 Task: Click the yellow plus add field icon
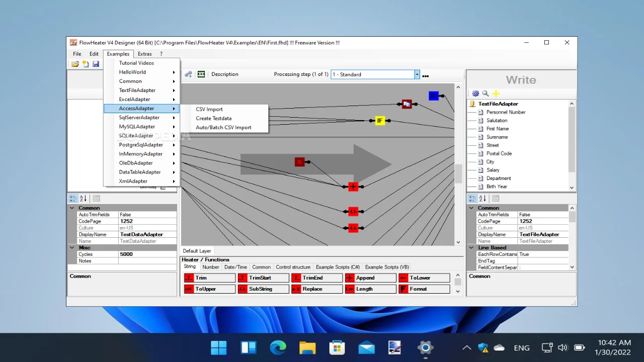(496, 94)
